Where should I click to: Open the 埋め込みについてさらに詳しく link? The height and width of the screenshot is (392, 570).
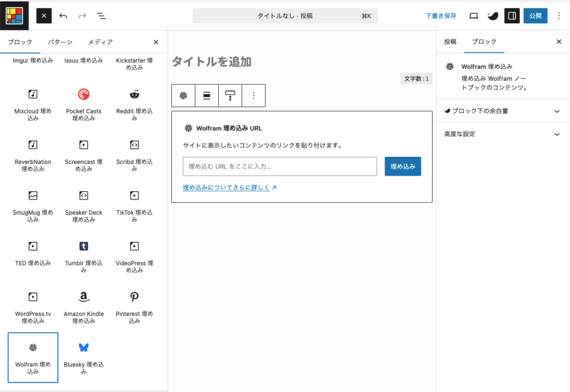[229, 188]
